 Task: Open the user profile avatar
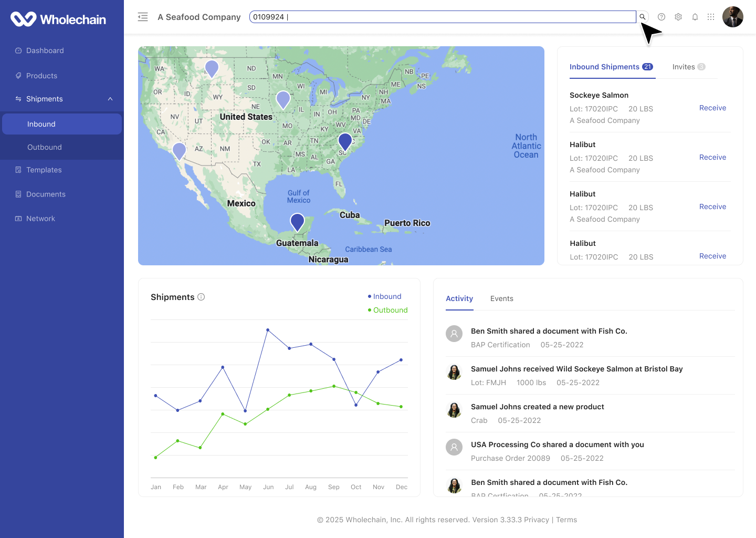pos(732,17)
